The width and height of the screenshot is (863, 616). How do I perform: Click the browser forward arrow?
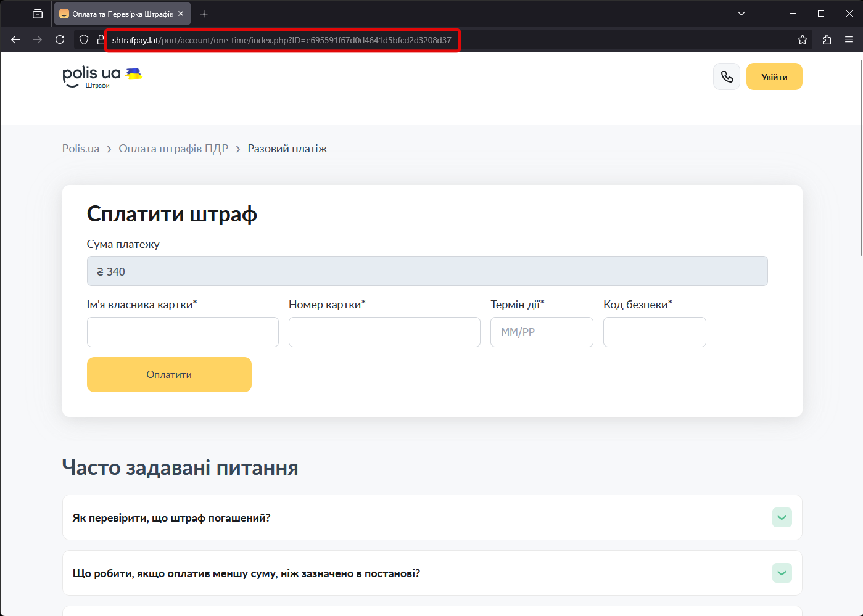(x=38, y=39)
